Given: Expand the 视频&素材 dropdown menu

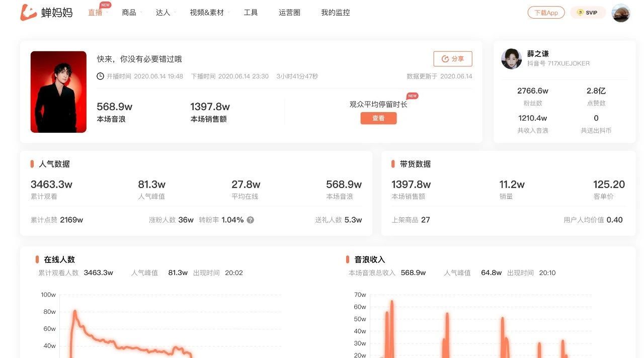Looking at the screenshot, I should [207, 13].
